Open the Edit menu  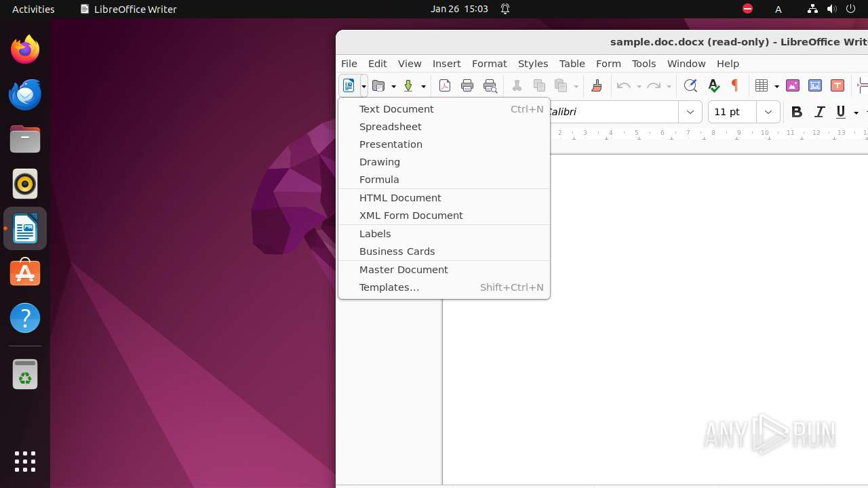tap(378, 63)
